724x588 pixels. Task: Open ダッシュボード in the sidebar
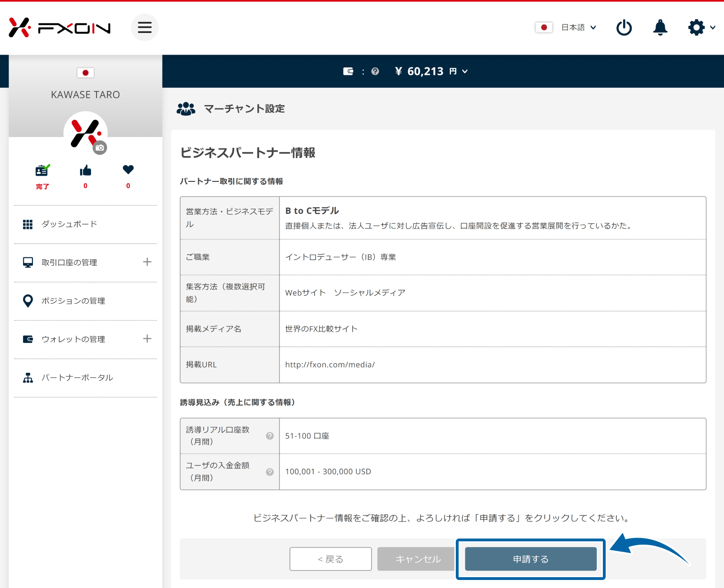(x=85, y=224)
